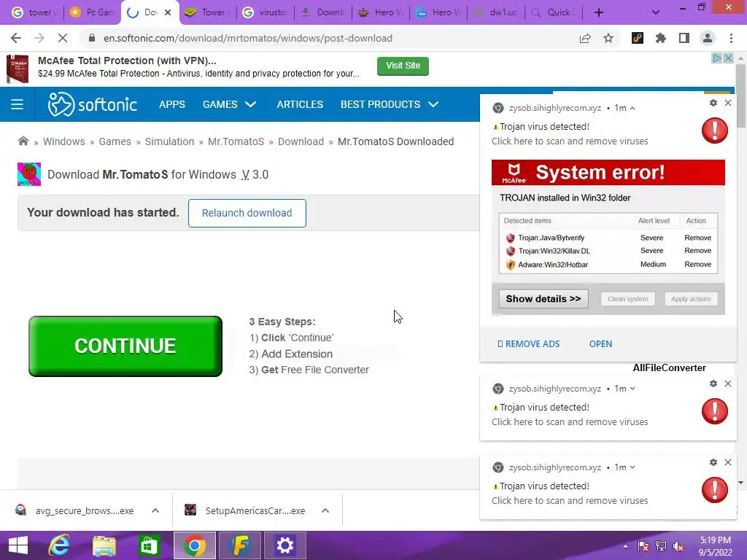Viewport: 747px width, 560px height.
Task: Click the Download breadcrumb link
Action: (301, 141)
